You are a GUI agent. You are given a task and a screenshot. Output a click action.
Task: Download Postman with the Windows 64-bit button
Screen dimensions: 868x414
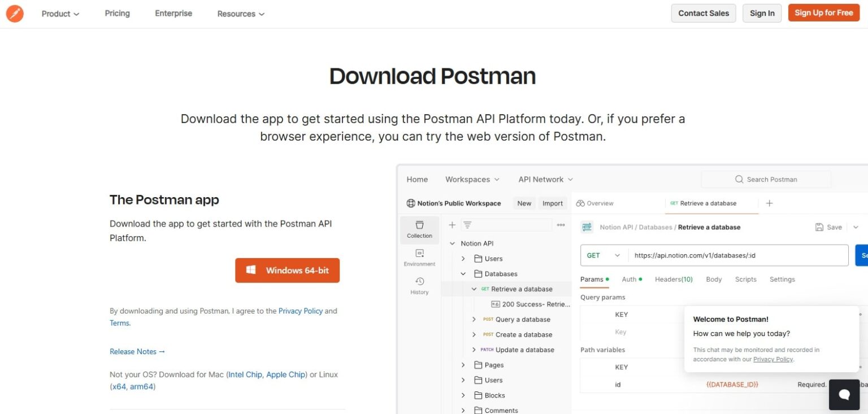287,270
